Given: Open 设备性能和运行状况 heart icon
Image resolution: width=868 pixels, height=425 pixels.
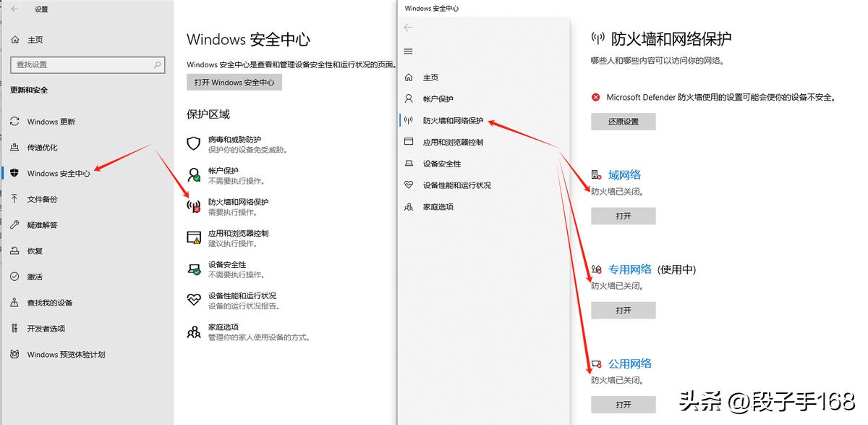Looking at the screenshot, I should point(193,300).
